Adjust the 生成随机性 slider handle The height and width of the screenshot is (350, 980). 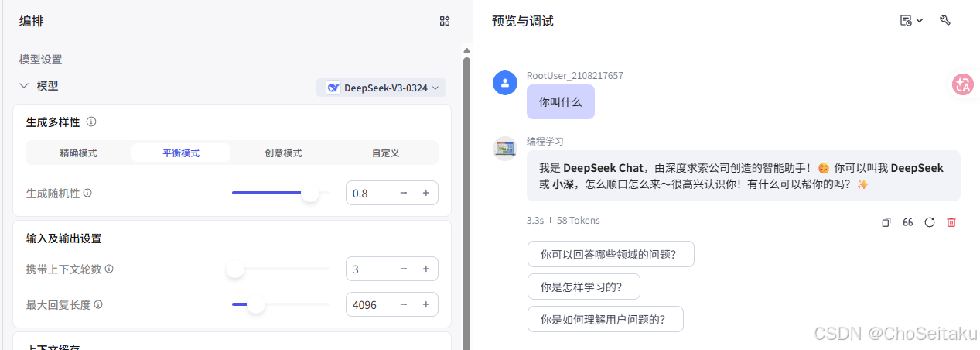click(310, 193)
